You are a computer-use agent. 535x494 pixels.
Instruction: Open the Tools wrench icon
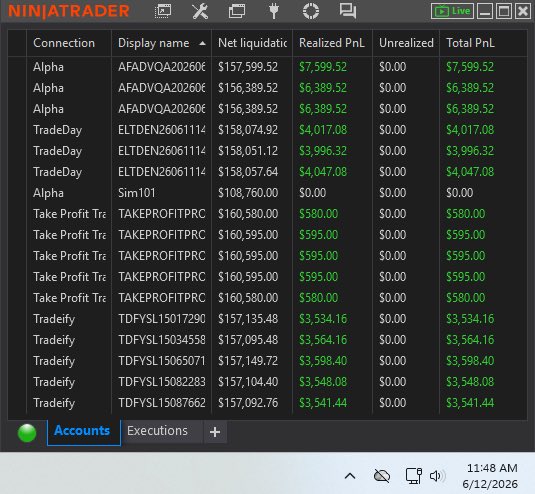tap(200, 11)
